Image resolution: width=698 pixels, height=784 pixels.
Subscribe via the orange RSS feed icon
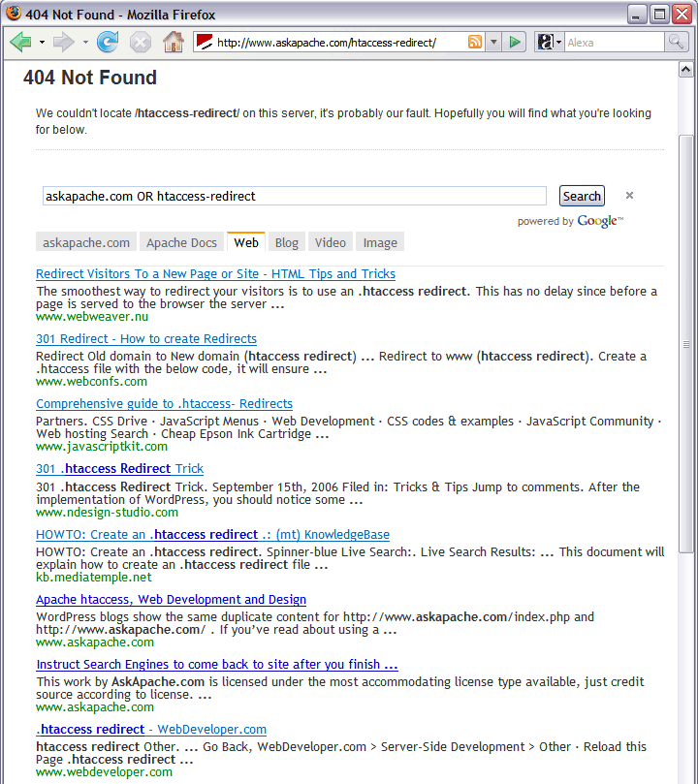pos(475,42)
